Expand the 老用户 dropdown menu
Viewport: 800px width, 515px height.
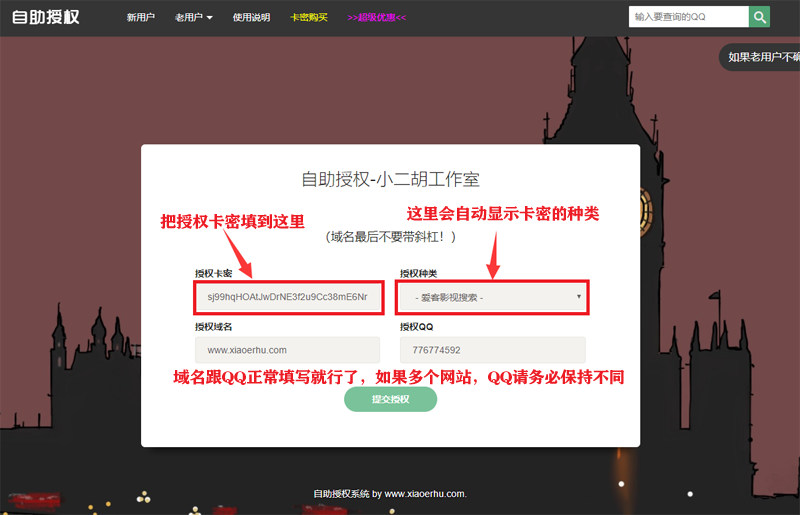click(x=193, y=17)
